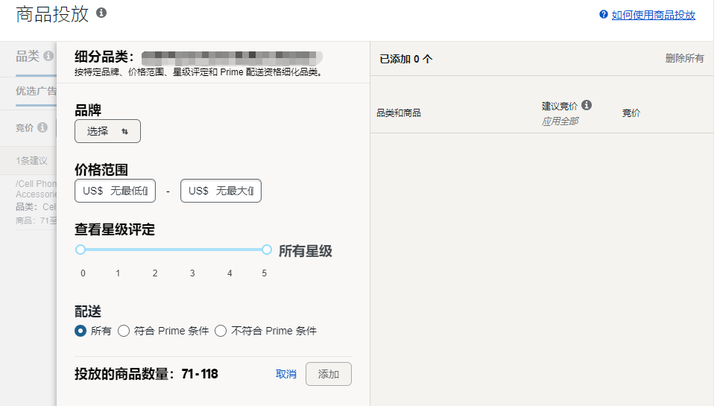
Task: Click 删除所有 to remove added items
Action: (684, 59)
